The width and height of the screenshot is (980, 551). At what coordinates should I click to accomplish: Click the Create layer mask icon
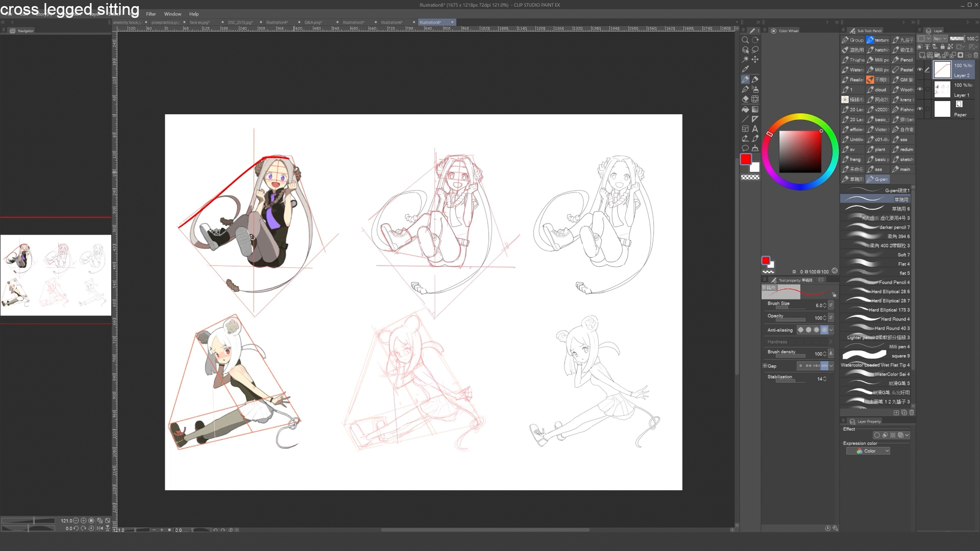[960, 55]
